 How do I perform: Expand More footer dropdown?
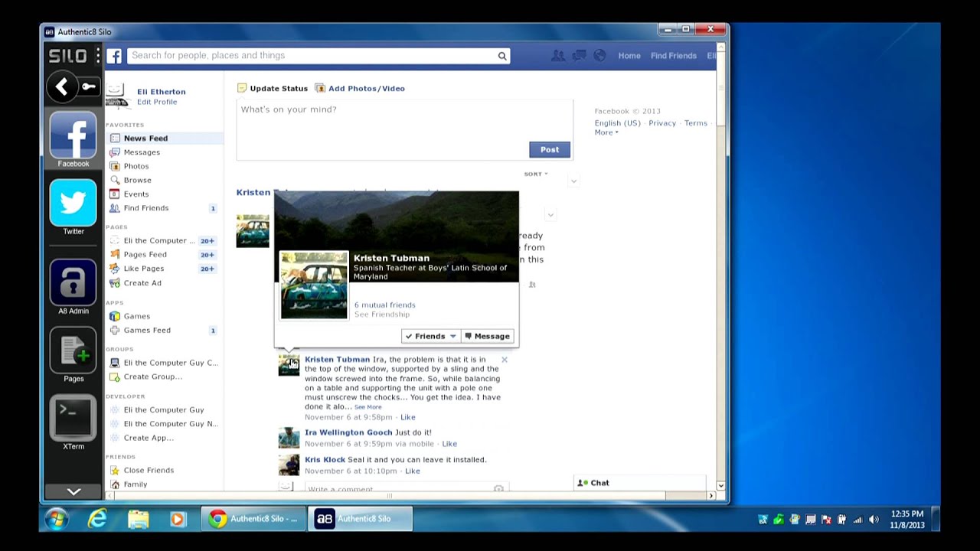[x=606, y=132]
